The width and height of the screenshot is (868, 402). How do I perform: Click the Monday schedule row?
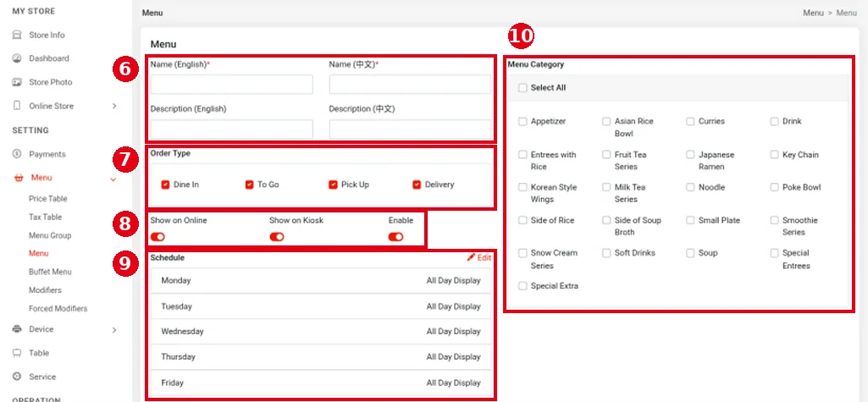320,280
